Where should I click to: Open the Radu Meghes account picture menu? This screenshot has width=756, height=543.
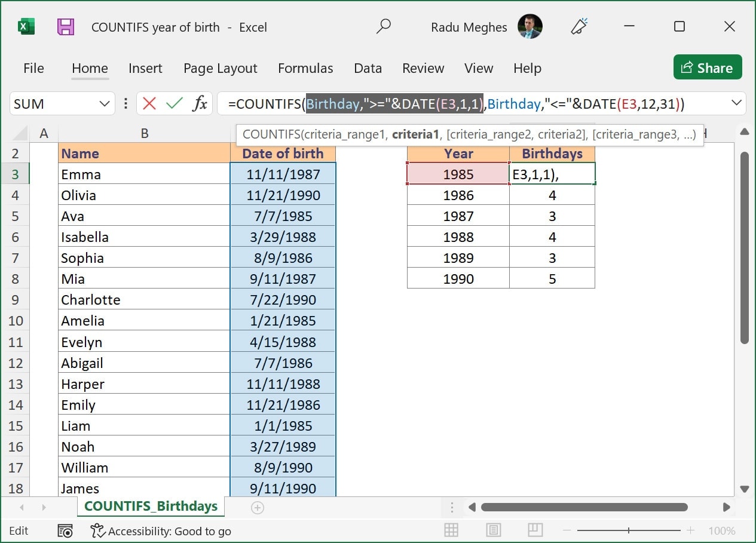(x=531, y=27)
